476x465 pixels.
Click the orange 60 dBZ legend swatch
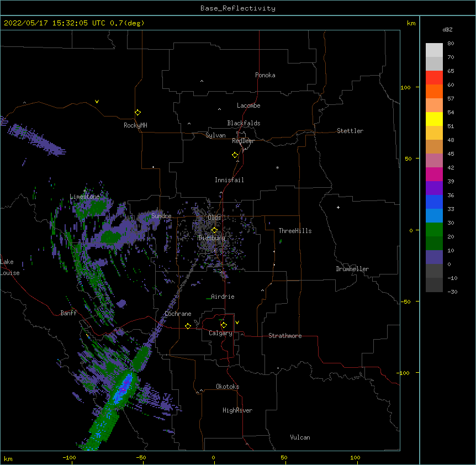434,91
